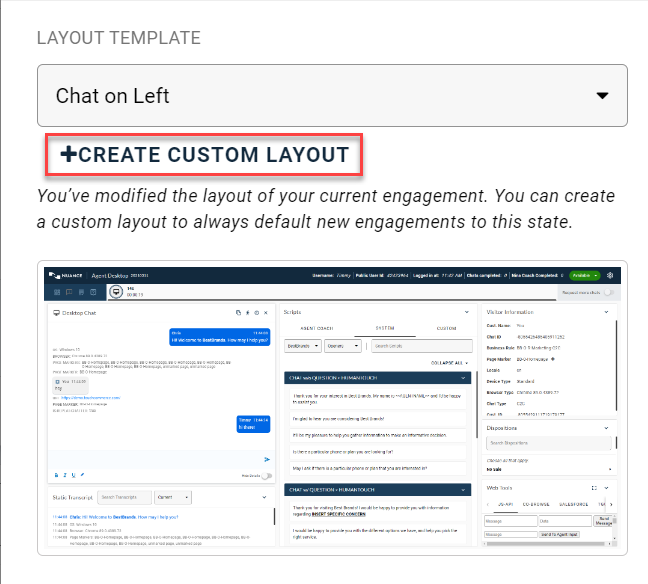Click the plus icon beside Create Custom Layout
The width and height of the screenshot is (648, 584).
[68, 155]
